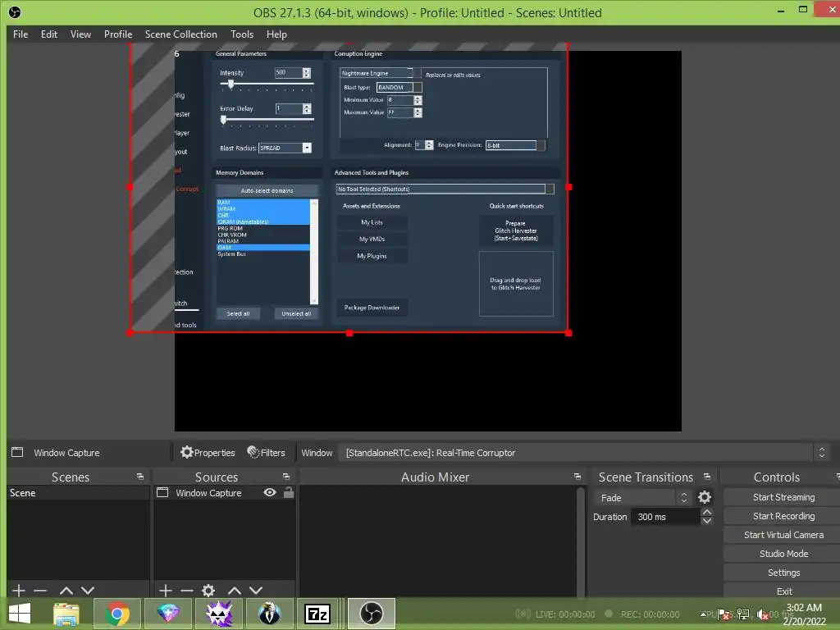Enable Studio Mode
The width and height of the screenshot is (840, 630).
(783, 554)
